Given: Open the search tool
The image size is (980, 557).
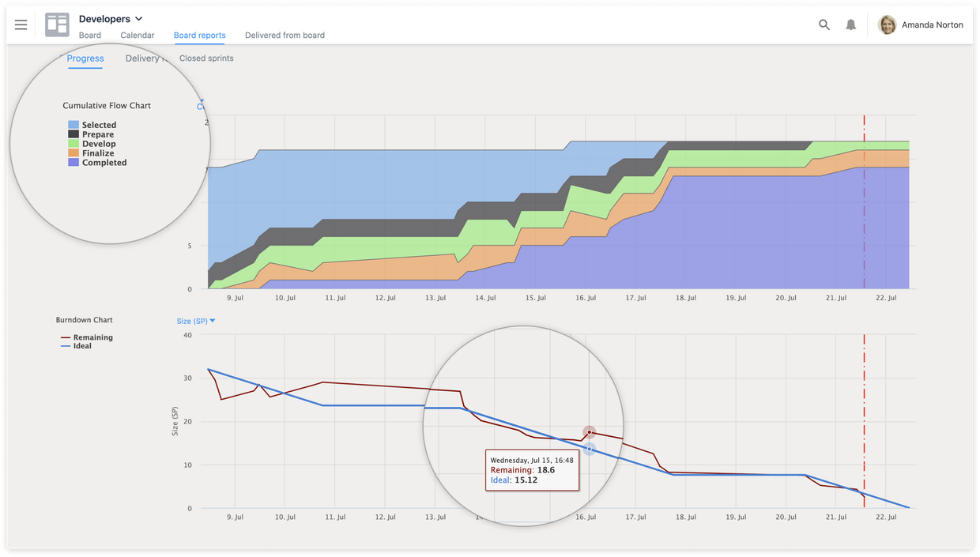Looking at the screenshot, I should [x=824, y=24].
